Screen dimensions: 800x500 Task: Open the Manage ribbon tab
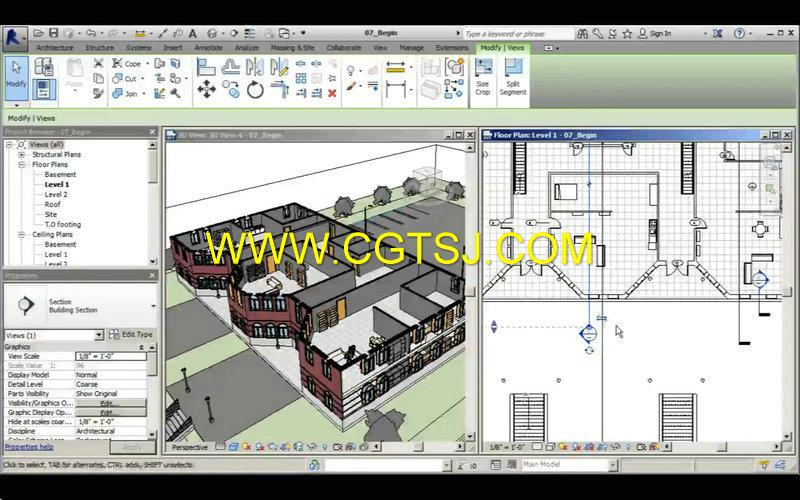[x=411, y=48]
